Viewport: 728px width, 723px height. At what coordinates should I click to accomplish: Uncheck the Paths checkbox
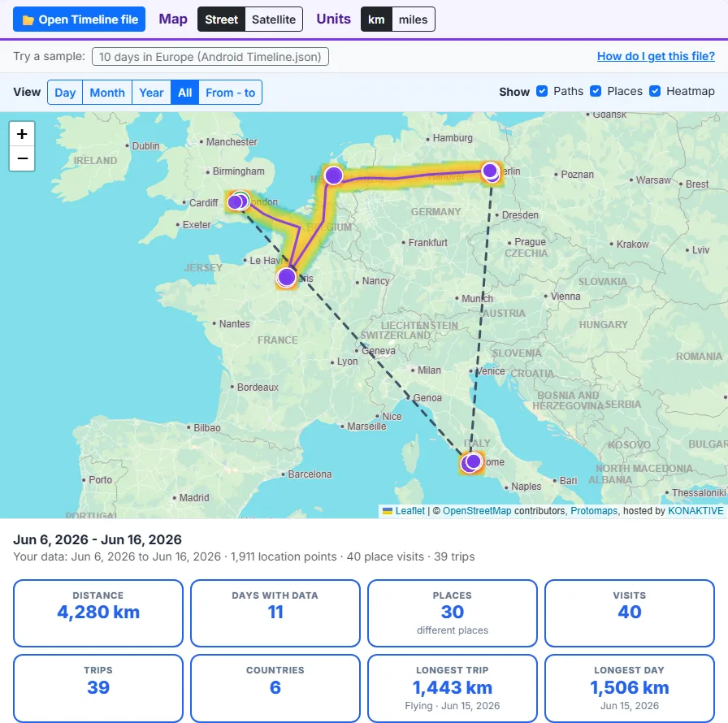click(x=542, y=91)
